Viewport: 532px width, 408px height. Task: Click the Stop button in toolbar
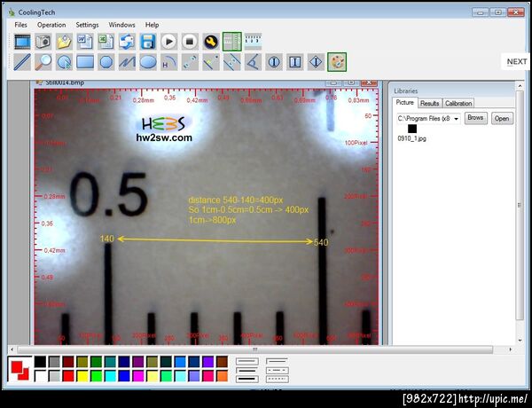190,42
